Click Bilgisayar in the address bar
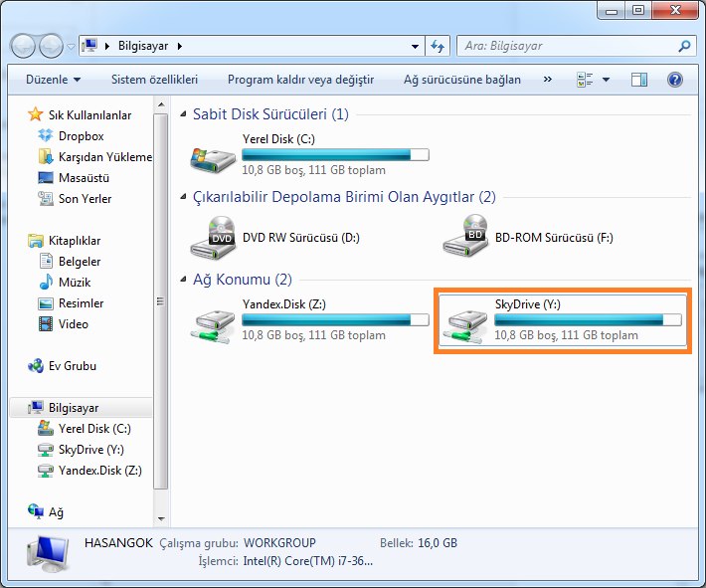 point(143,46)
